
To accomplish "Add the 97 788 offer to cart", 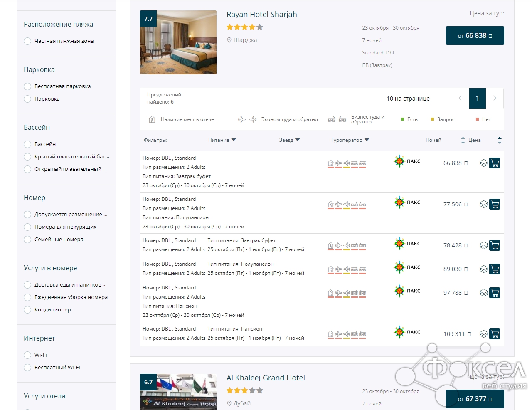I will [495, 293].
